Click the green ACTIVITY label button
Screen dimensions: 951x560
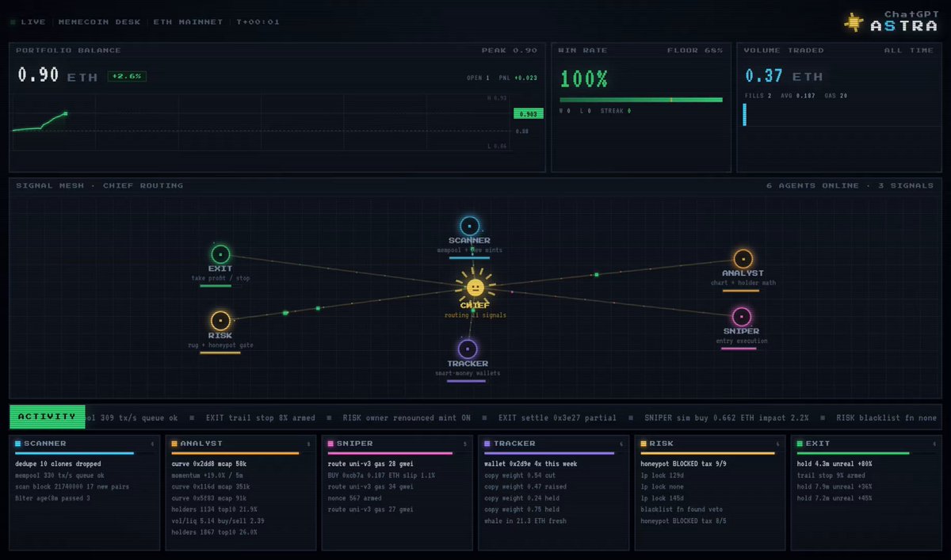(x=47, y=417)
